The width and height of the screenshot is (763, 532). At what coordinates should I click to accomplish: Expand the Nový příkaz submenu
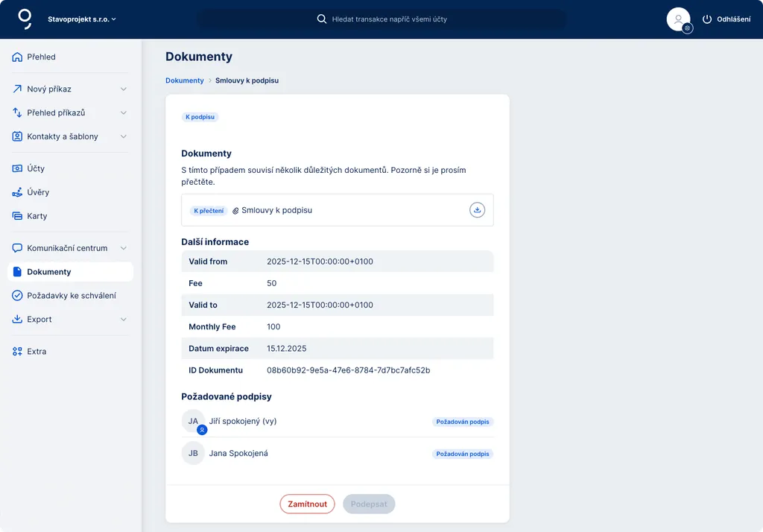point(124,89)
